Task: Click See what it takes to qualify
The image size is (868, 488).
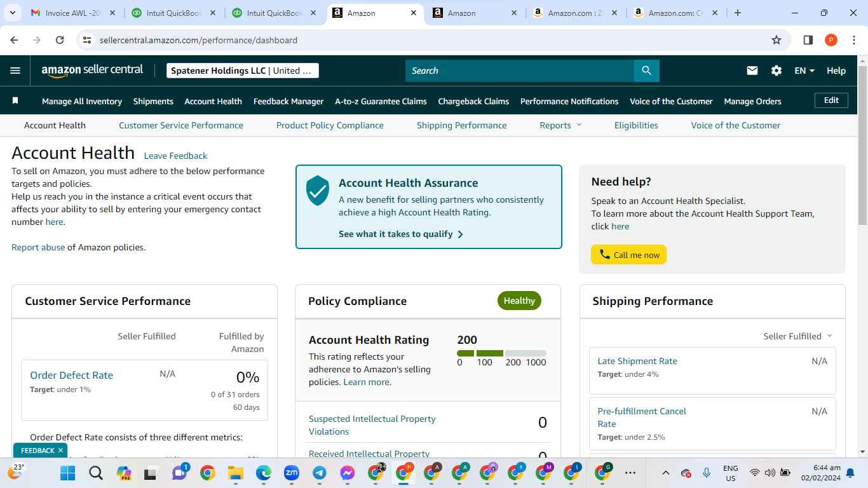Action: click(x=401, y=234)
